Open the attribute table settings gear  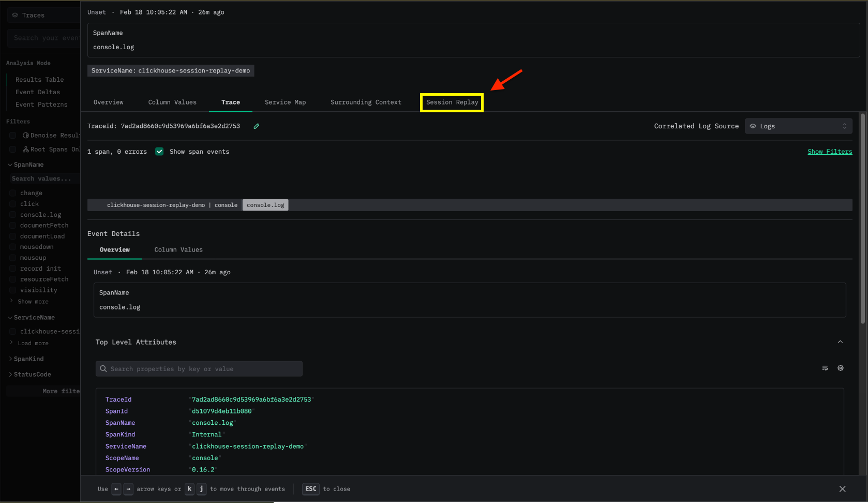tap(840, 368)
